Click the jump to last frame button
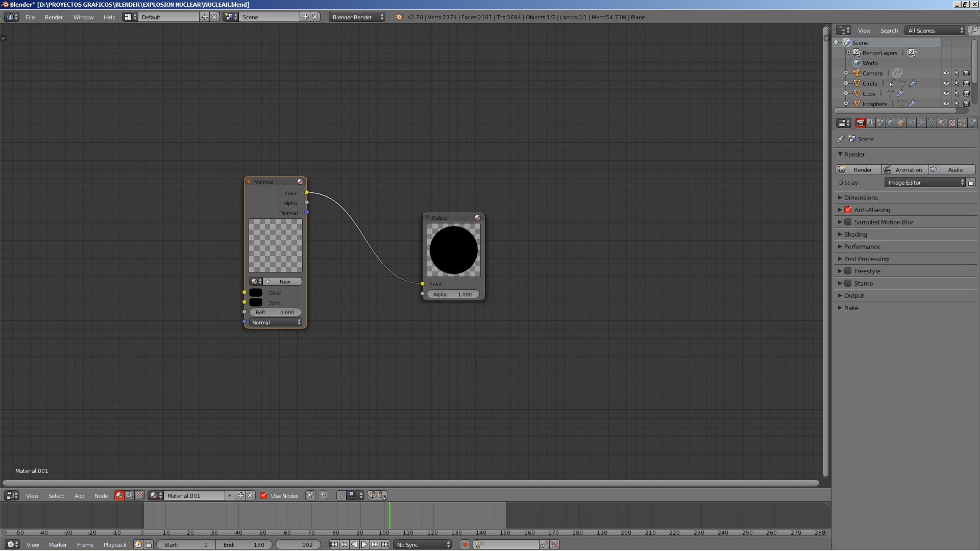 pos(385,544)
